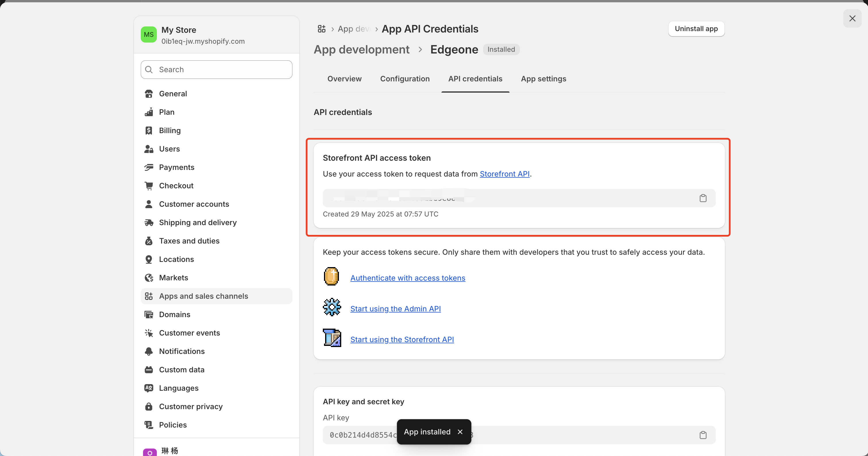
Task: Open the Storefront API documentation link
Action: click(x=504, y=174)
